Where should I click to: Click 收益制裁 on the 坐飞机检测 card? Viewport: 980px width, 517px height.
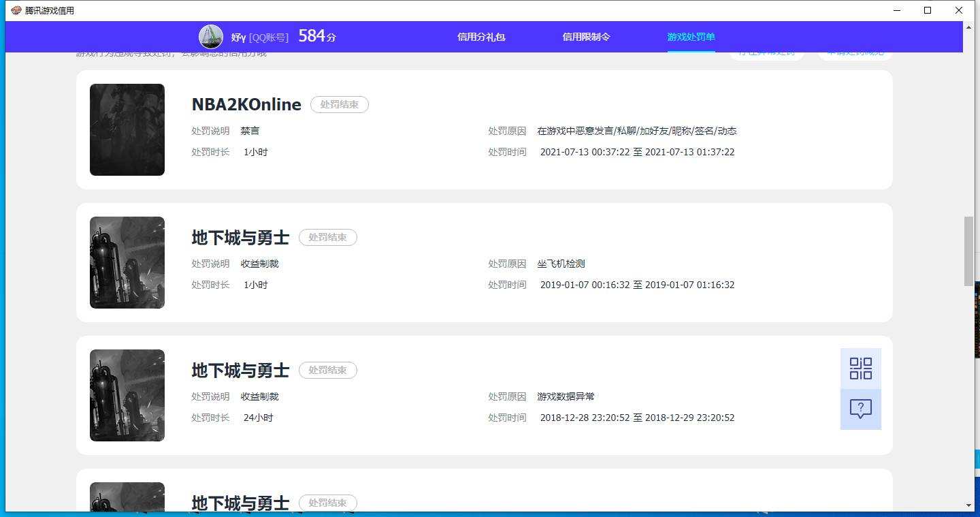click(259, 264)
